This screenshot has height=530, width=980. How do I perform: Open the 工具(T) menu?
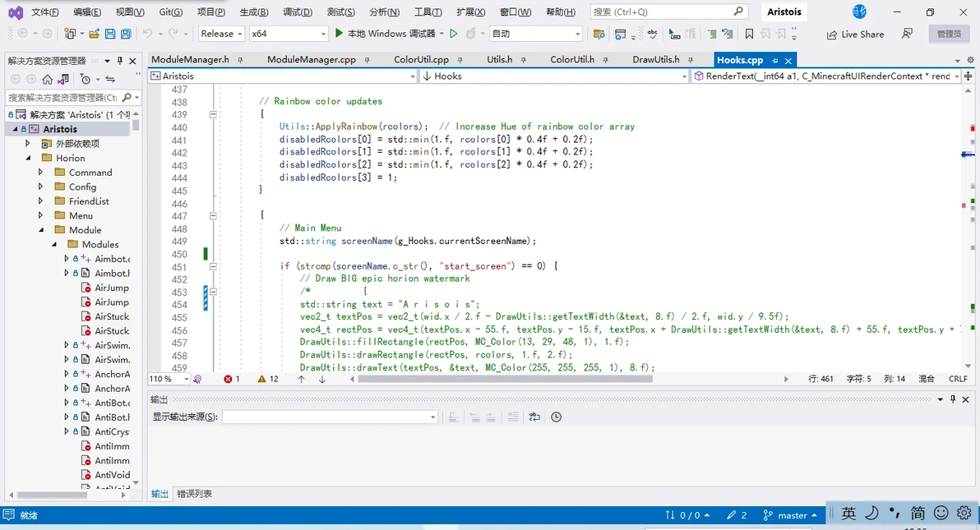tap(428, 12)
